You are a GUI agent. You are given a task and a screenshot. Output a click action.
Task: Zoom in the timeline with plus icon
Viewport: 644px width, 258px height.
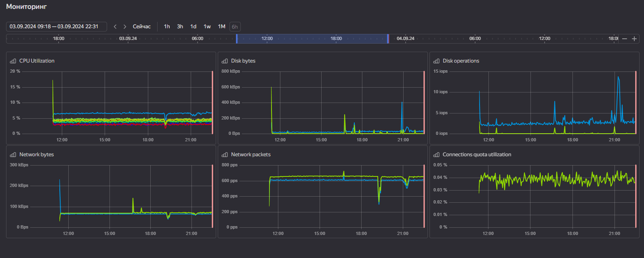(x=634, y=39)
